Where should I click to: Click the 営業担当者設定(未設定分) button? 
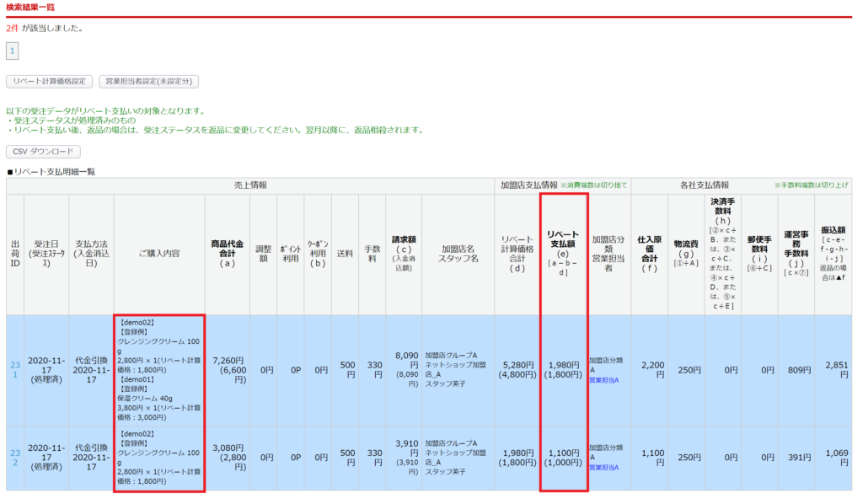148,82
